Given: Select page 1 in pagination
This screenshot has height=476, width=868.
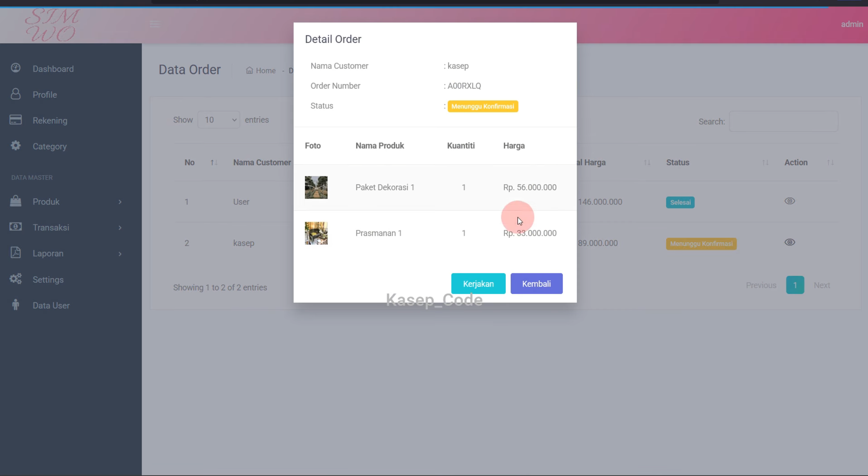Looking at the screenshot, I should pos(795,285).
